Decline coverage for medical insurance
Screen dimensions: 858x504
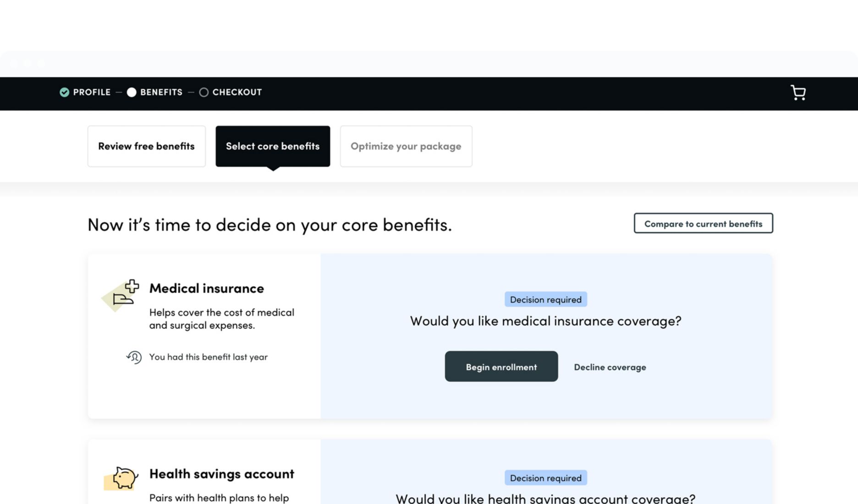point(610,367)
